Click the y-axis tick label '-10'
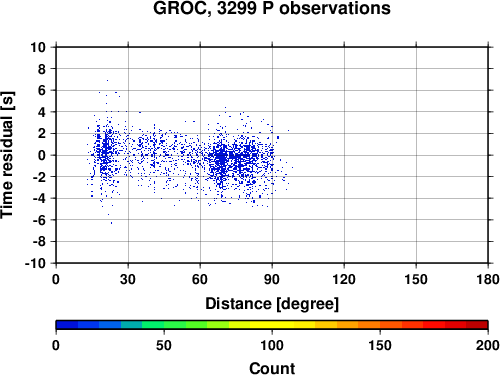The width and height of the screenshot is (500, 375). (x=35, y=263)
